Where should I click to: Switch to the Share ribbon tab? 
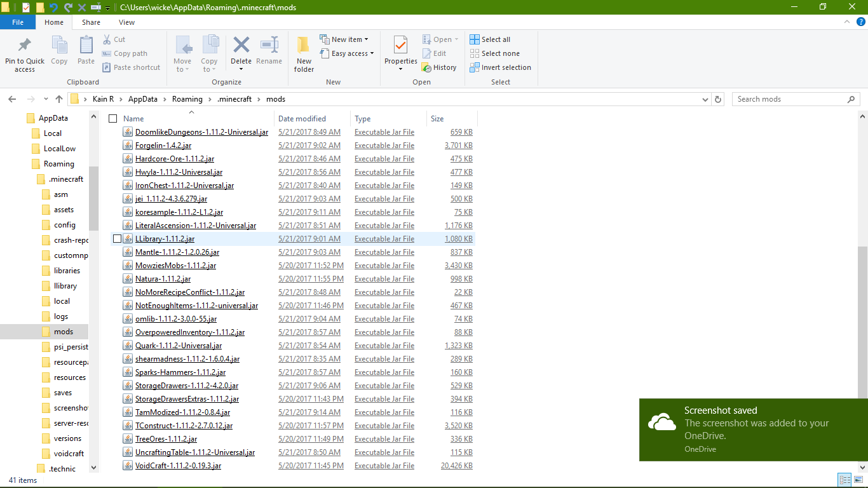coord(91,22)
